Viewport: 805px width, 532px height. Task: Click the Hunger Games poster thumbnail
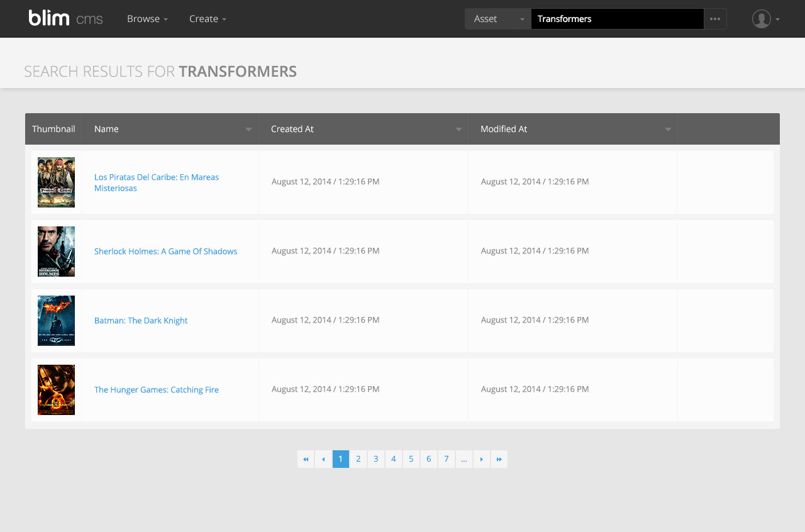pos(56,390)
